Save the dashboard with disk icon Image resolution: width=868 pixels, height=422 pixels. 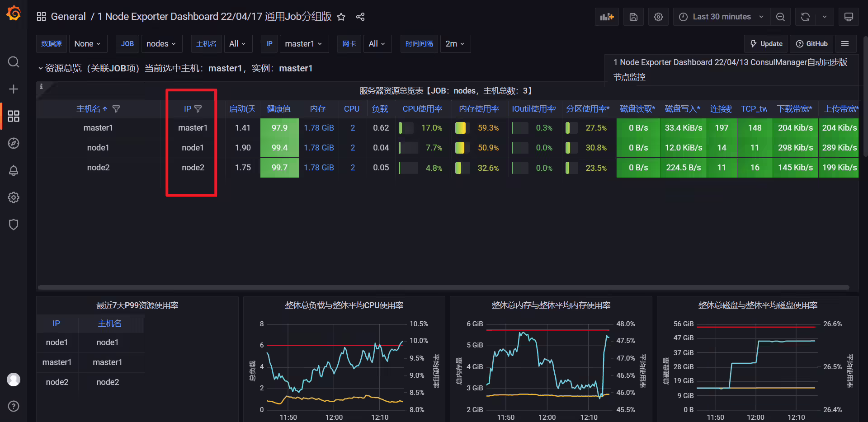(633, 17)
